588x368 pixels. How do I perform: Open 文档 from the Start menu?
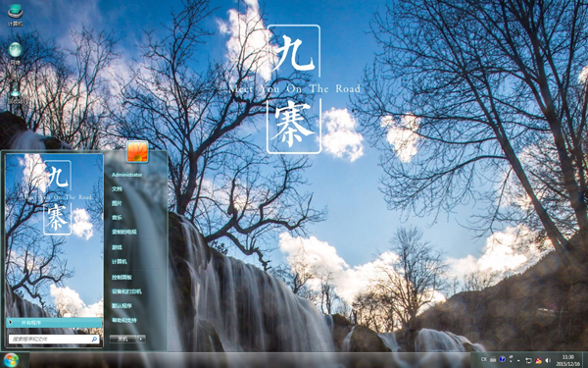(x=117, y=188)
